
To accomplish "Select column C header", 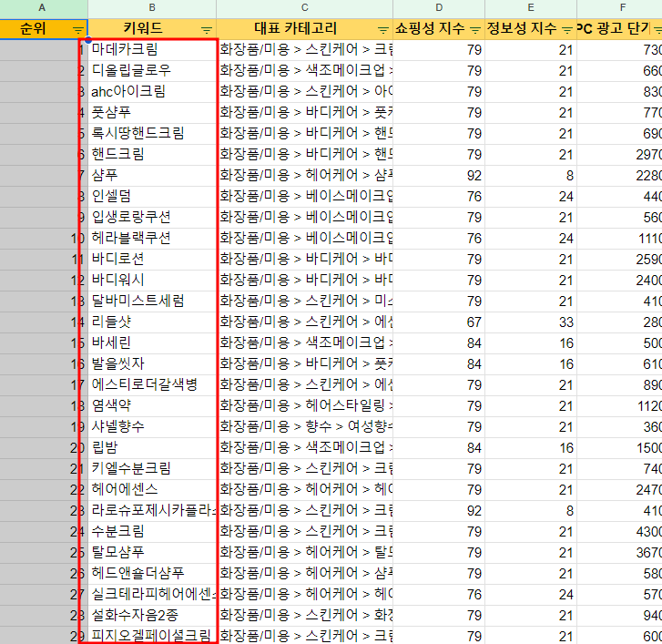I will (304, 8).
